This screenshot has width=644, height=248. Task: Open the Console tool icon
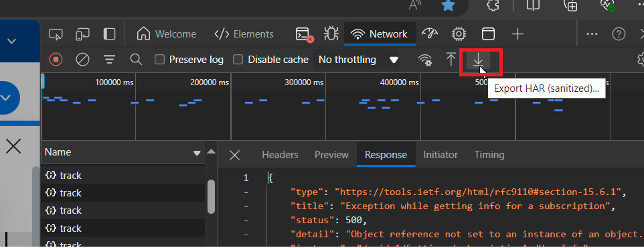[305, 35]
